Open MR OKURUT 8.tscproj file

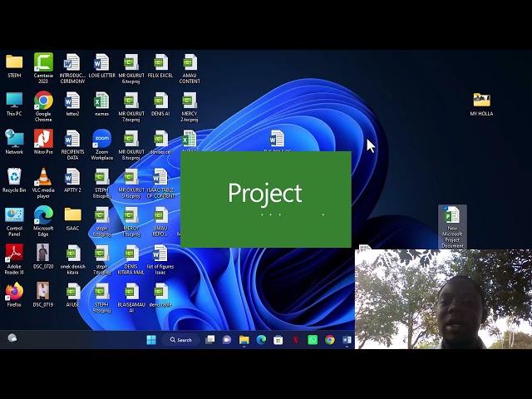click(x=131, y=145)
